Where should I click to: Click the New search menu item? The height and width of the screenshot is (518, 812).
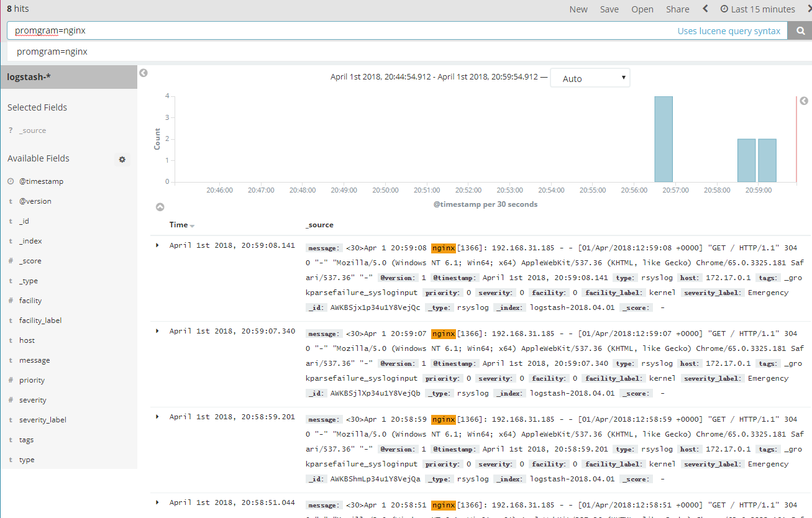(578, 9)
